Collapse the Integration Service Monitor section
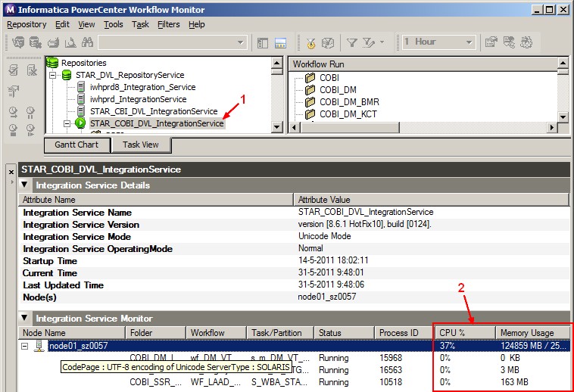 pyautogui.click(x=25, y=319)
